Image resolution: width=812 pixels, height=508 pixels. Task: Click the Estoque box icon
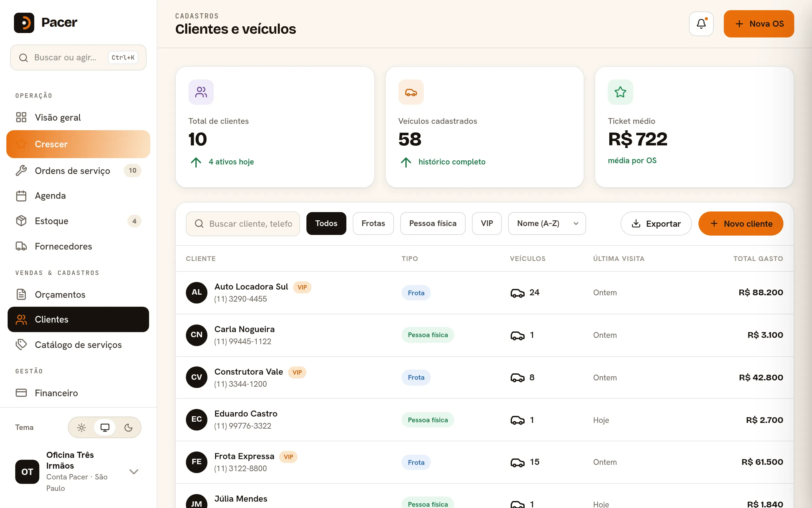point(21,221)
